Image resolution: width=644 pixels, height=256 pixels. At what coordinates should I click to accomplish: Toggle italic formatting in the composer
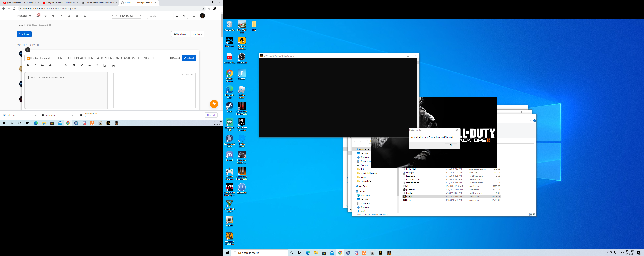(x=35, y=66)
